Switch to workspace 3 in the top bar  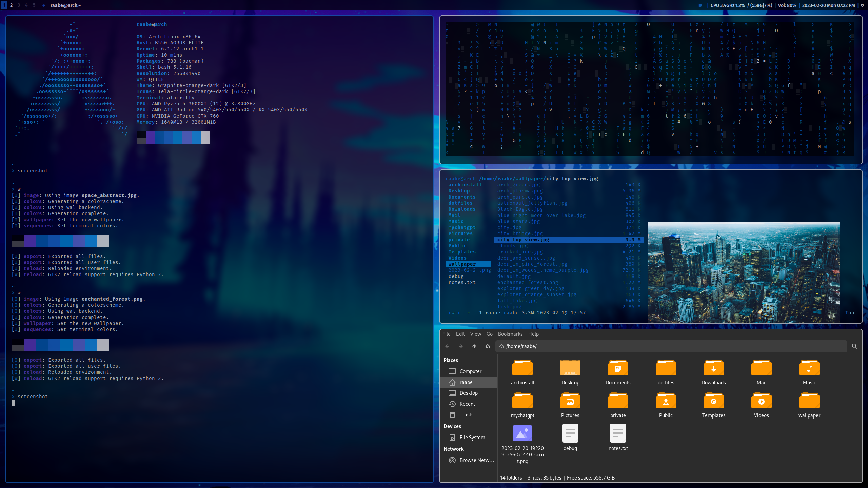(x=19, y=5)
